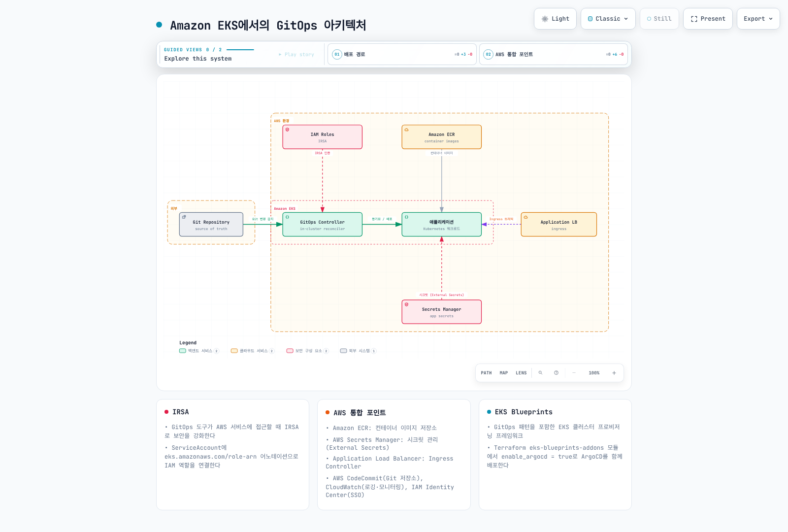Click the icon on Git Repository node
Screen dimensions: 788x532
(184, 217)
